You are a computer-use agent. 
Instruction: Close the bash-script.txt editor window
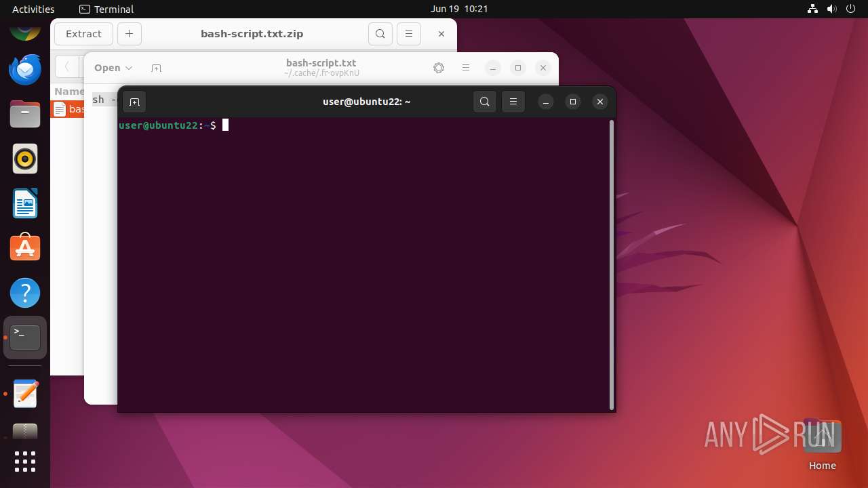click(x=542, y=68)
